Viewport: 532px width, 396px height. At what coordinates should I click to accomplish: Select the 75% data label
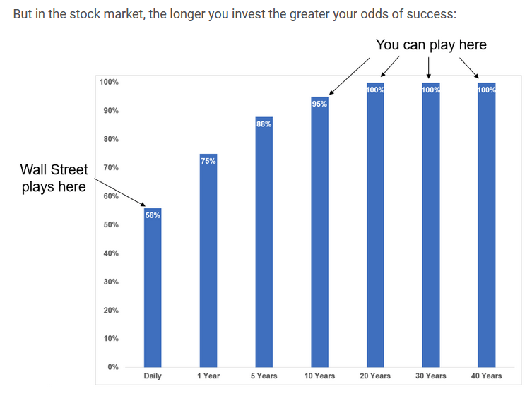[208, 161]
